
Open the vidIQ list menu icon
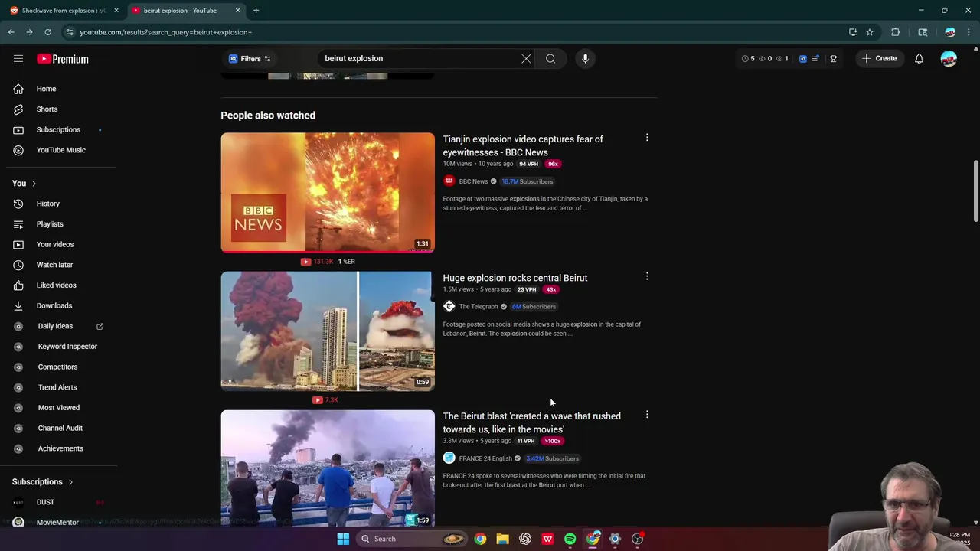point(815,59)
